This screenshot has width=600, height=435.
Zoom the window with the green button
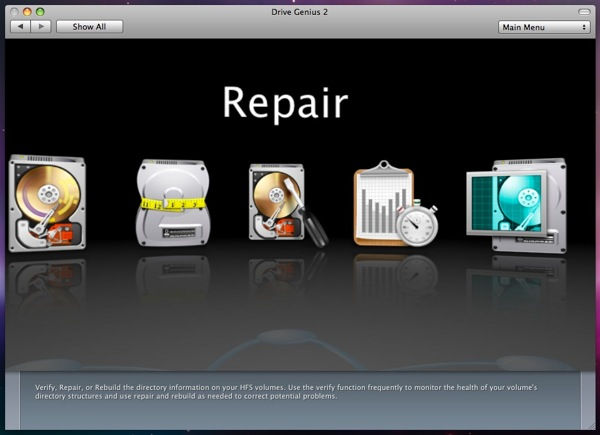pyautogui.click(x=41, y=10)
